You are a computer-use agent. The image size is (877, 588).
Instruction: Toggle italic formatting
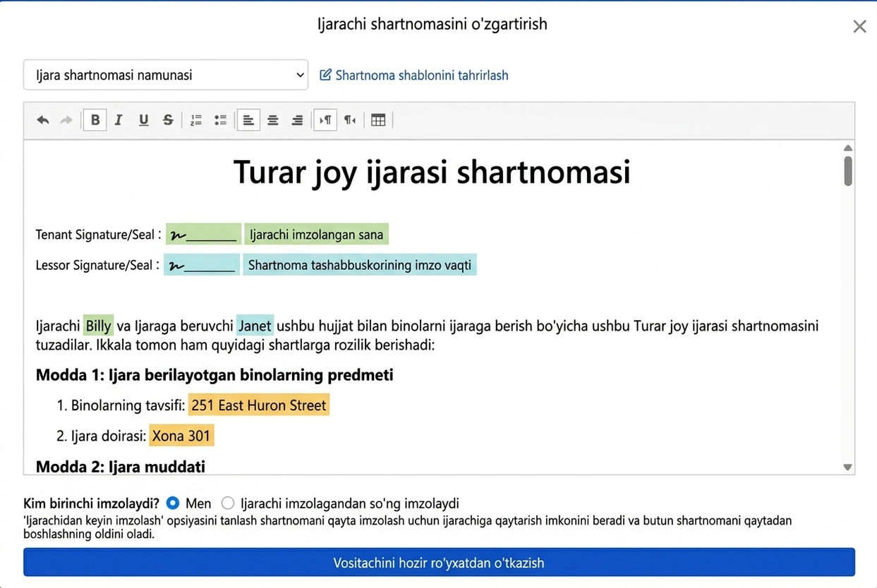point(119,120)
